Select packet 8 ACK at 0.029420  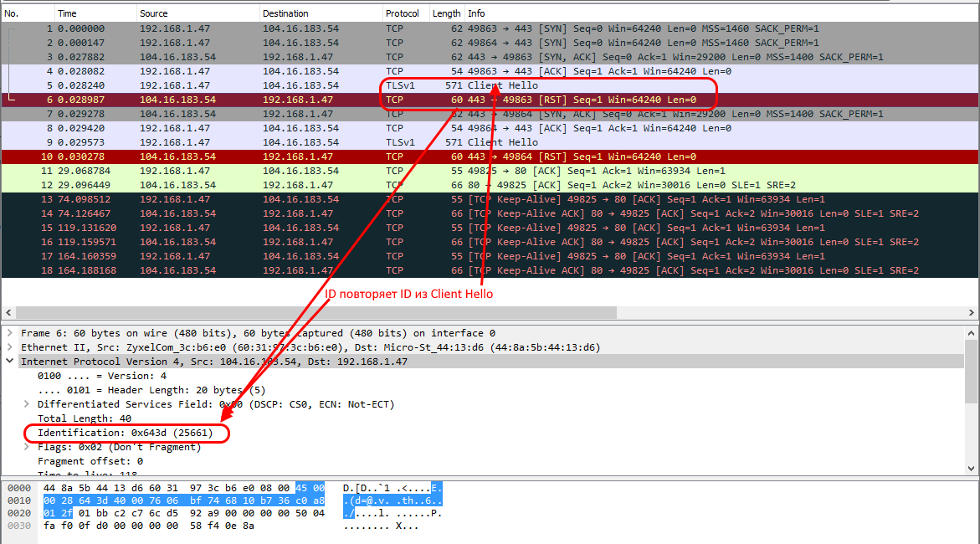click(490, 128)
